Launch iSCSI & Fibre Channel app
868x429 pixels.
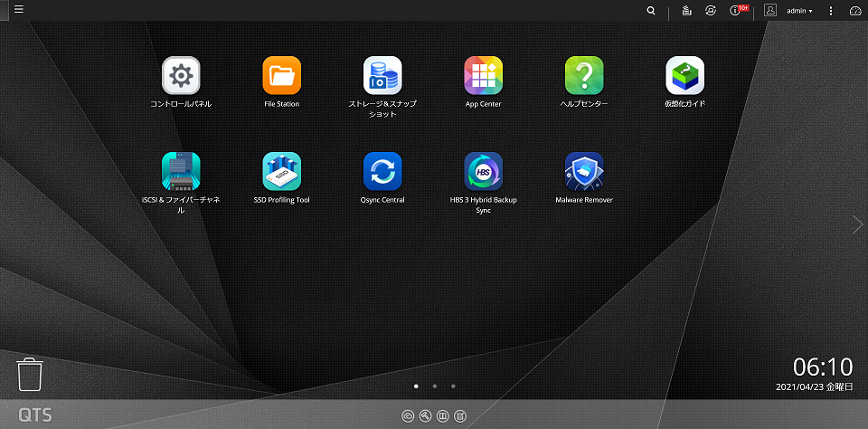tap(181, 171)
